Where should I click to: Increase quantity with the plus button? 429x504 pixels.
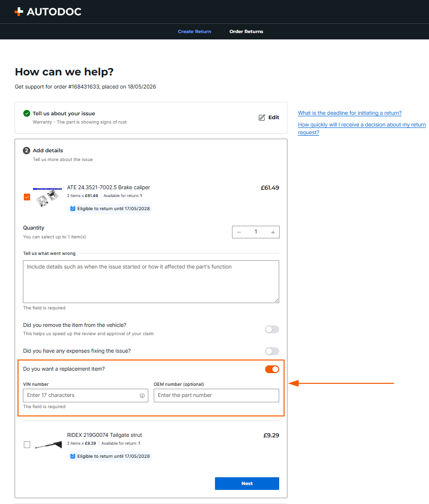(x=273, y=232)
